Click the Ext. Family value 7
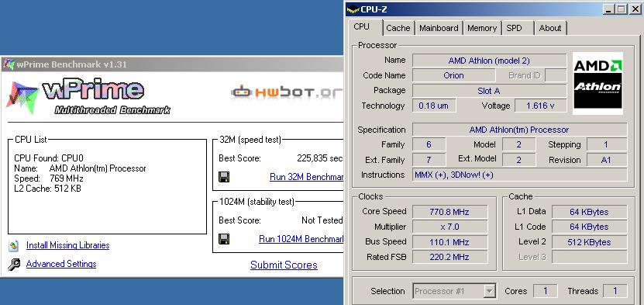This screenshot has height=305, width=644. (x=429, y=161)
